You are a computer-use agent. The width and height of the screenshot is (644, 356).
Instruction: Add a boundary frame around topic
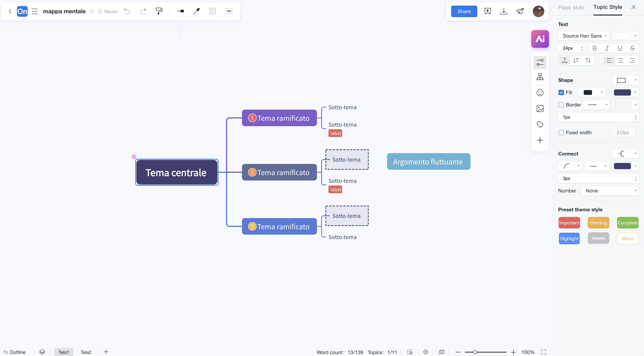[x=229, y=11]
